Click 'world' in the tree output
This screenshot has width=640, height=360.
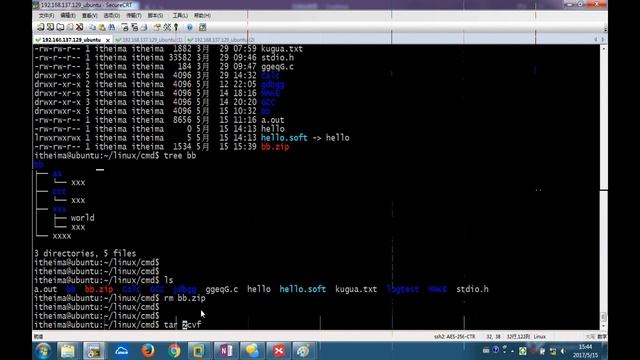[x=82, y=218]
